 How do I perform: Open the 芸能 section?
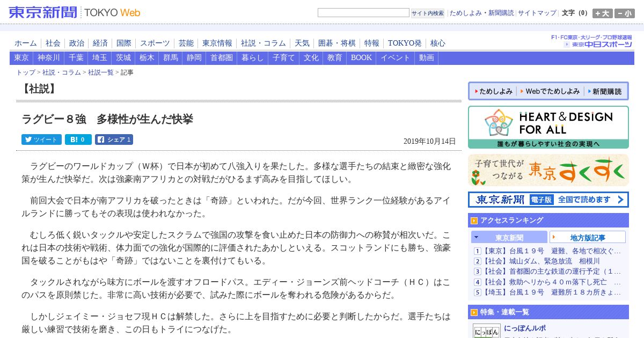186,43
